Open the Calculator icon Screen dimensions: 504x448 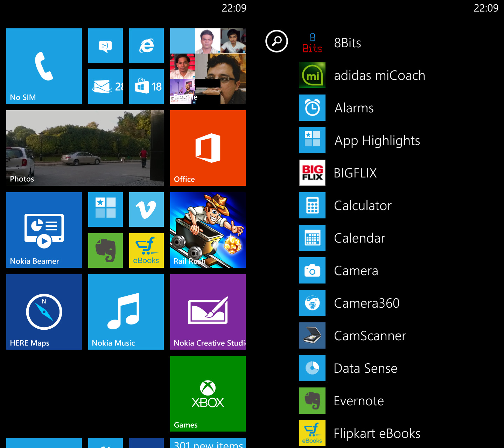312,205
